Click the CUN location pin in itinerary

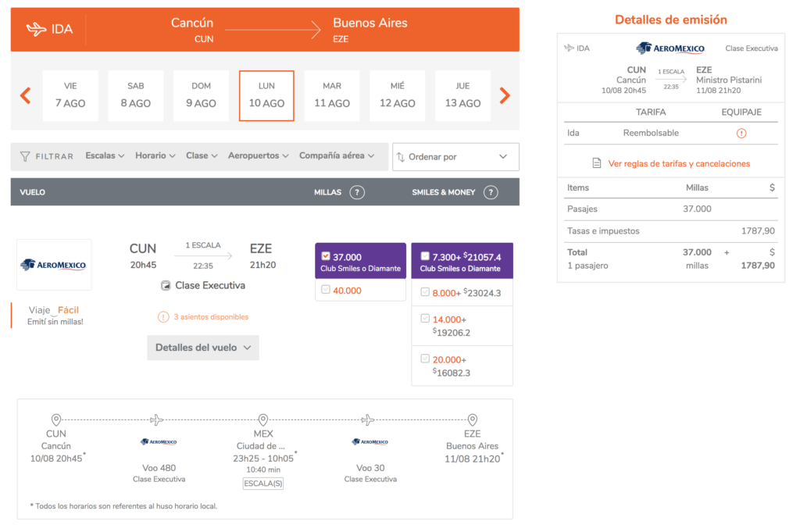coord(56,420)
